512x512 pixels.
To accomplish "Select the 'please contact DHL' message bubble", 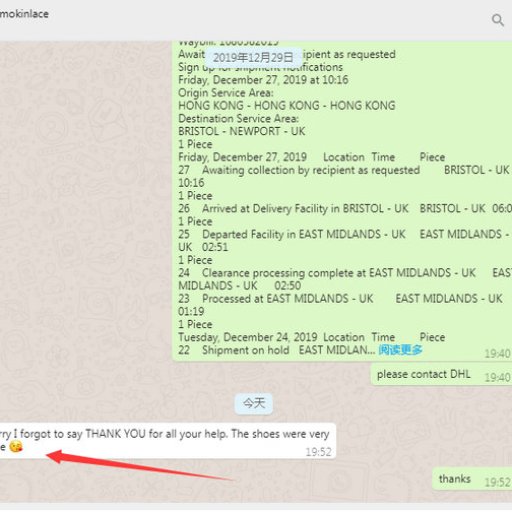I will [441, 375].
